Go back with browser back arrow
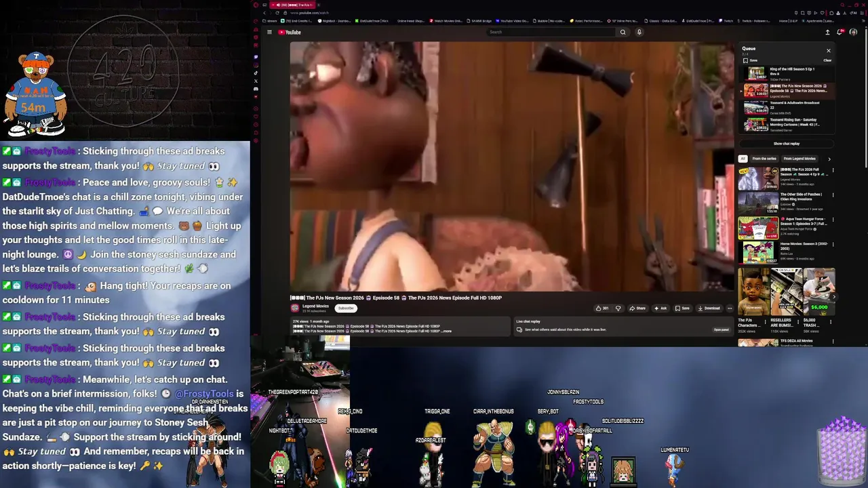 click(x=264, y=13)
